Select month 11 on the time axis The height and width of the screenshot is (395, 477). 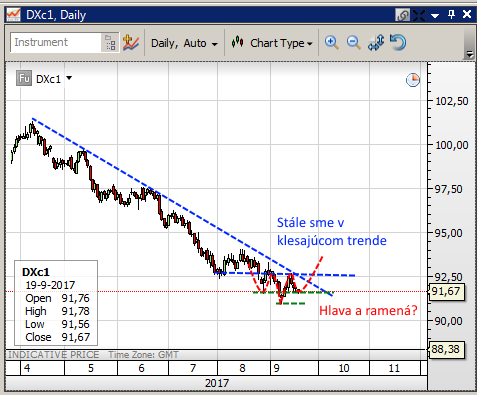pos(394,368)
